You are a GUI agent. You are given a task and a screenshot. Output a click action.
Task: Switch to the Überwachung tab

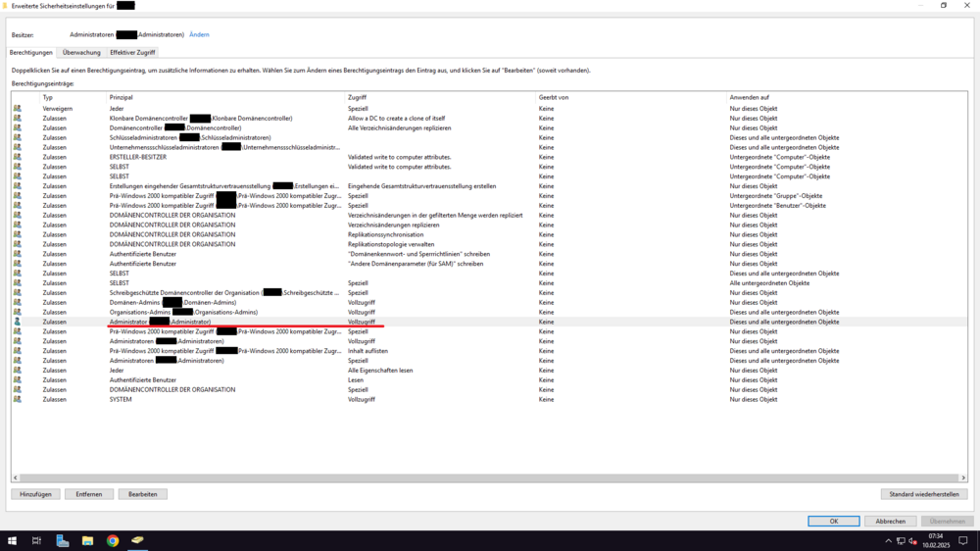click(x=81, y=52)
